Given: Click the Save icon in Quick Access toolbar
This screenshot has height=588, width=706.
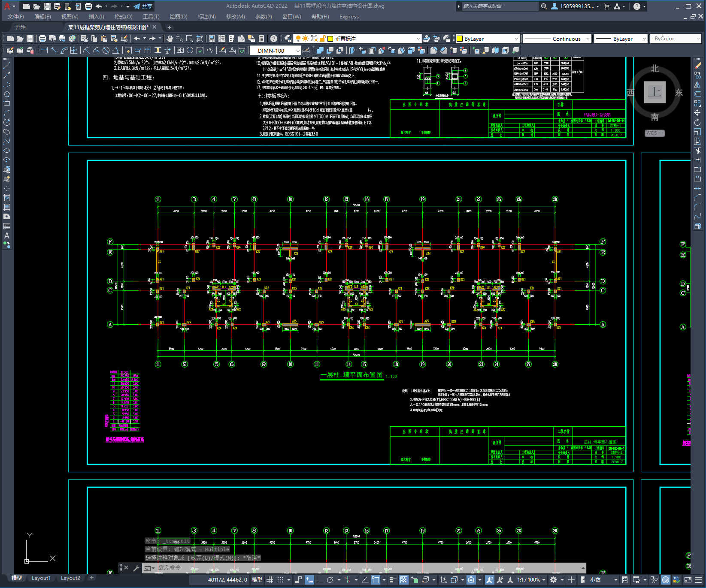Looking at the screenshot, I should 47,6.
